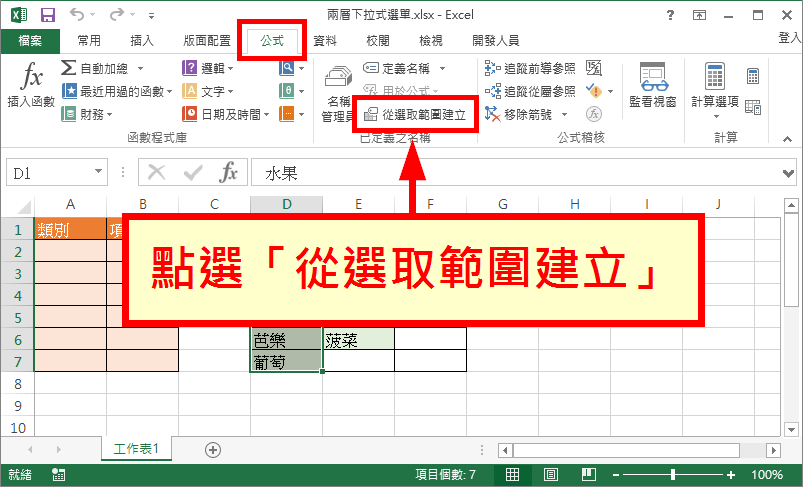803x487 pixels.
Task: Click the Name Box showing D1
Action: [49, 173]
